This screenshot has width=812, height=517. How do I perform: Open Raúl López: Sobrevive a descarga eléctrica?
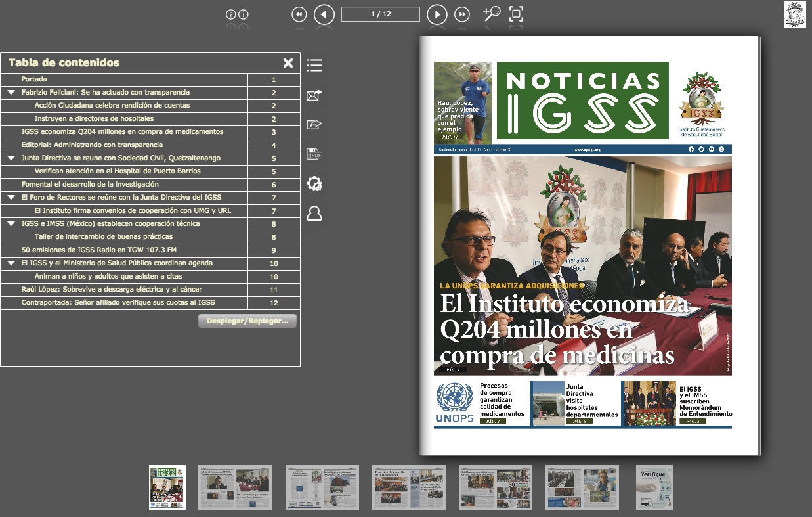(x=112, y=290)
